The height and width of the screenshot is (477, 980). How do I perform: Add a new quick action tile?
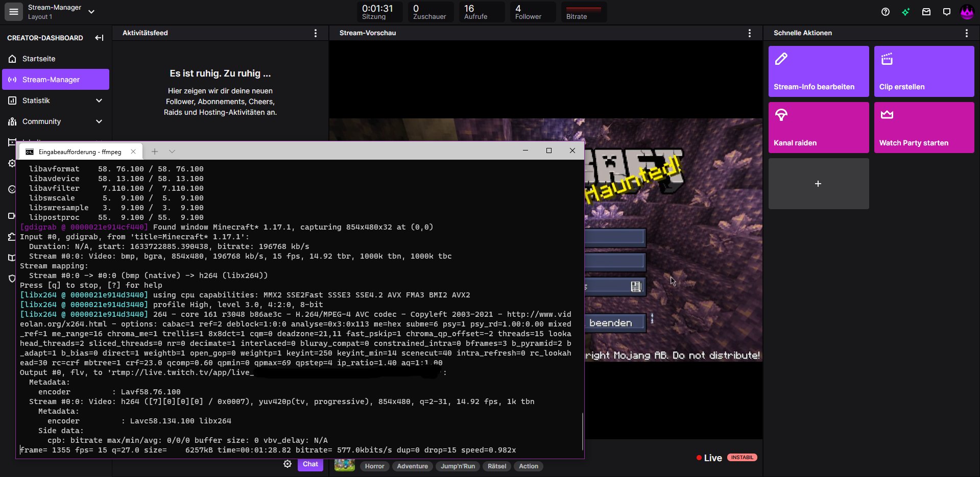(x=819, y=184)
